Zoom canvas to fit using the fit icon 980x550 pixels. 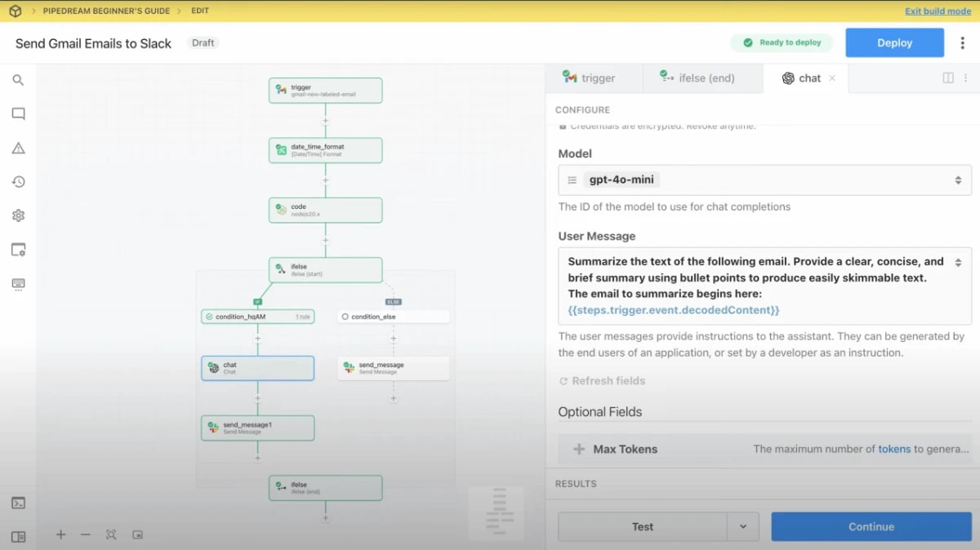click(111, 534)
